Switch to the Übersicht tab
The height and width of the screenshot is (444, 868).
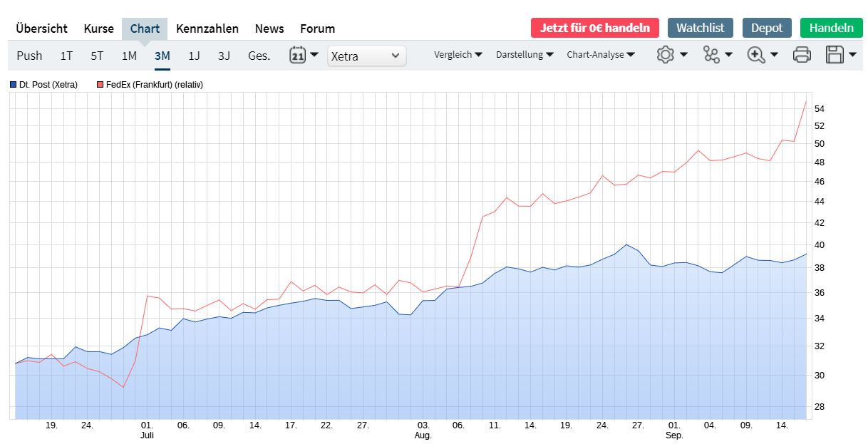pos(41,29)
